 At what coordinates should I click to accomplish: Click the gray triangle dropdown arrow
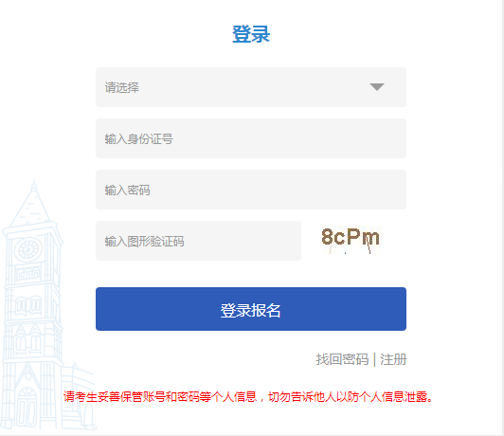click(x=377, y=87)
